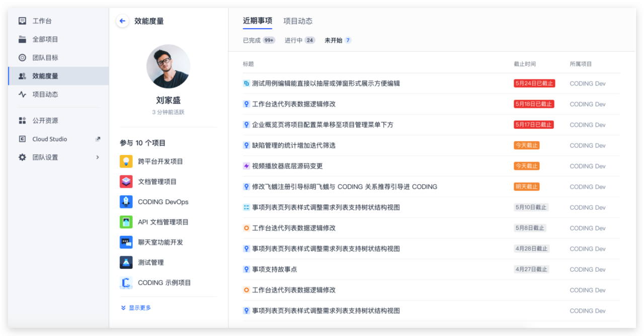The width and height of the screenshot is (644, 336).
Task: Click the 团队设置 gear icon
Action: click(22, 157)
